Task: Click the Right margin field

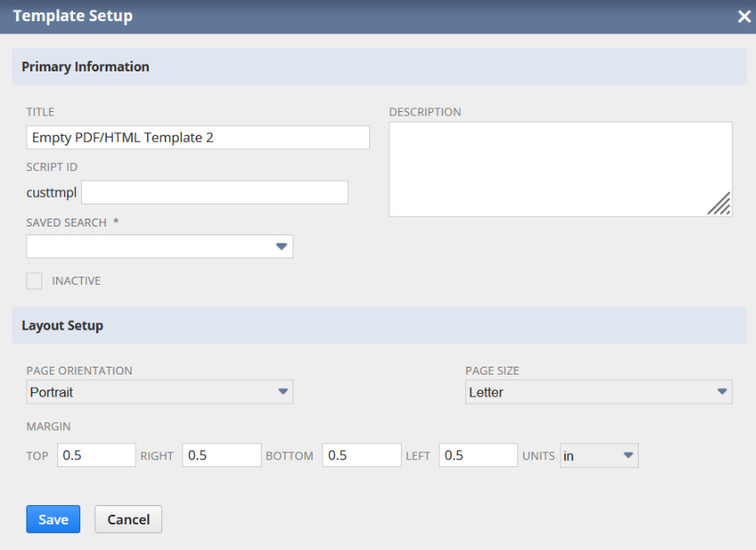Action: [x=221, y=456]
